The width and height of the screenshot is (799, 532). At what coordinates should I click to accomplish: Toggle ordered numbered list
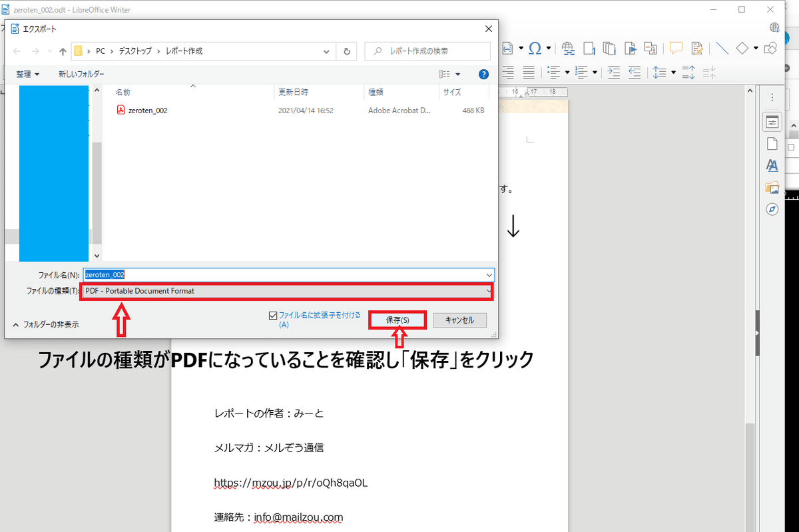coord(581,72)
